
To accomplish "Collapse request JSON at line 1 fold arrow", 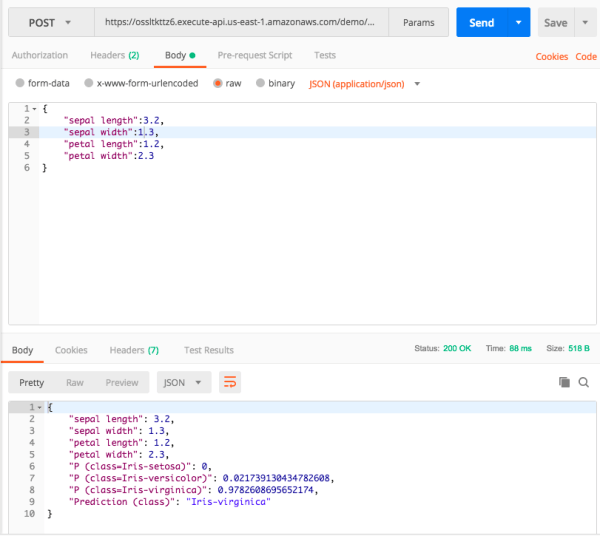I will click(x=34, y=109).
